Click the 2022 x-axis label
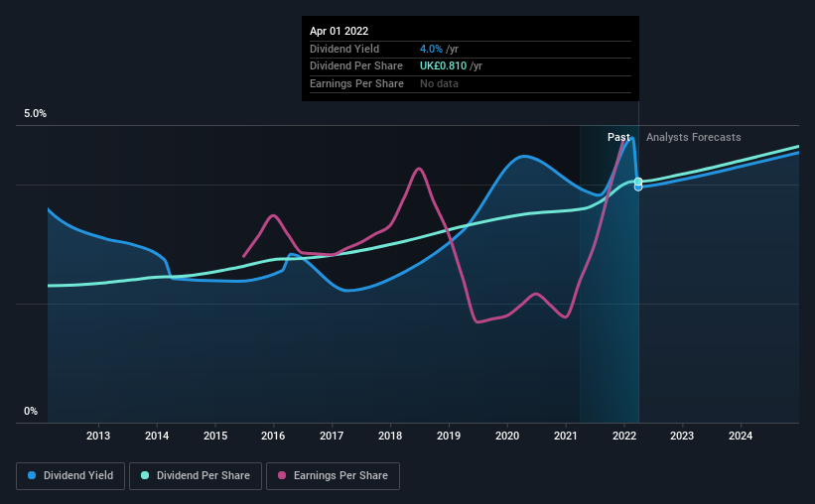 pos(624,436)
